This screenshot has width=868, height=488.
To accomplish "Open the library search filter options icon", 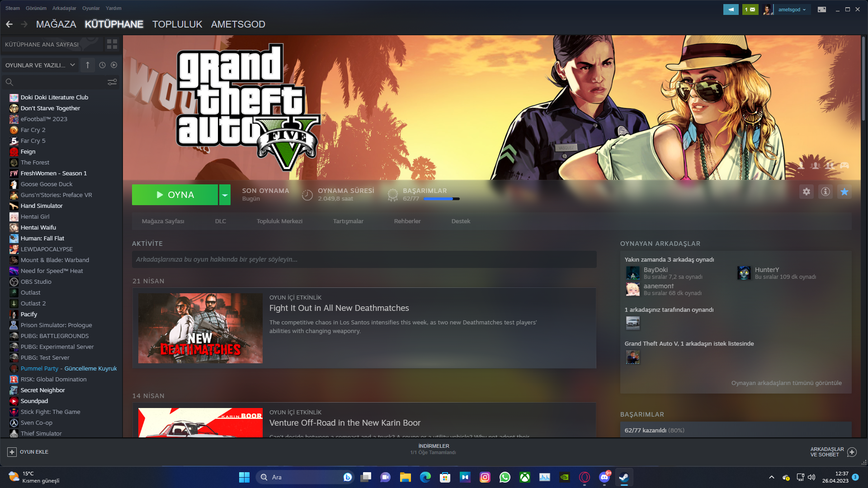I will tap(112, 82).
